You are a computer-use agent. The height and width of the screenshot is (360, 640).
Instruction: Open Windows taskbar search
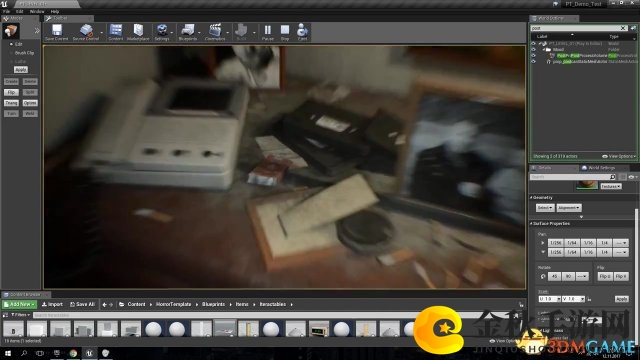[24, 353]
